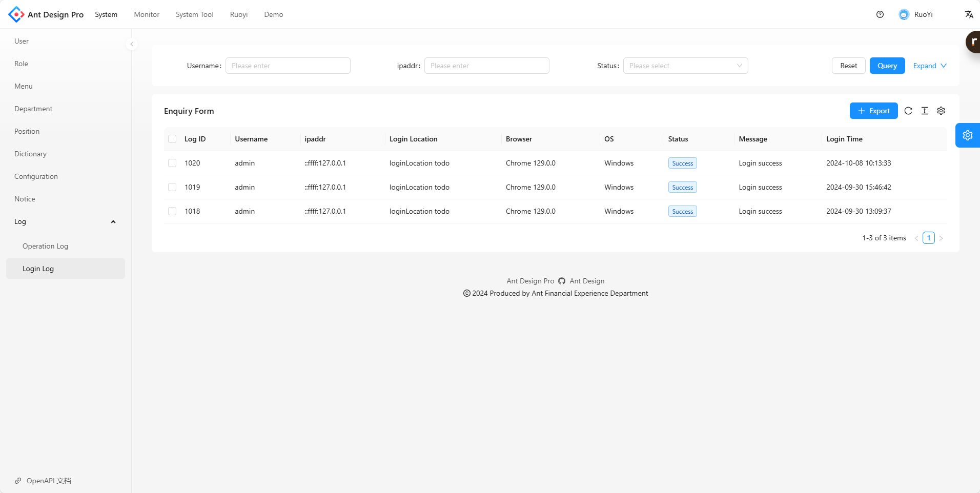Toggle the select-all header checkbox
This screenshot has width=980, height=493.
pos(172,139)
